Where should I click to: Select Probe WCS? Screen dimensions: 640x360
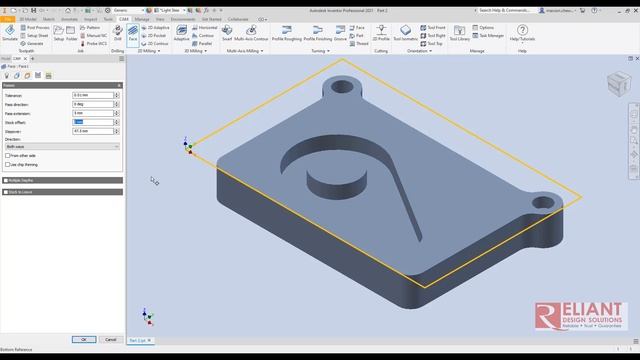tap(93, 43)
